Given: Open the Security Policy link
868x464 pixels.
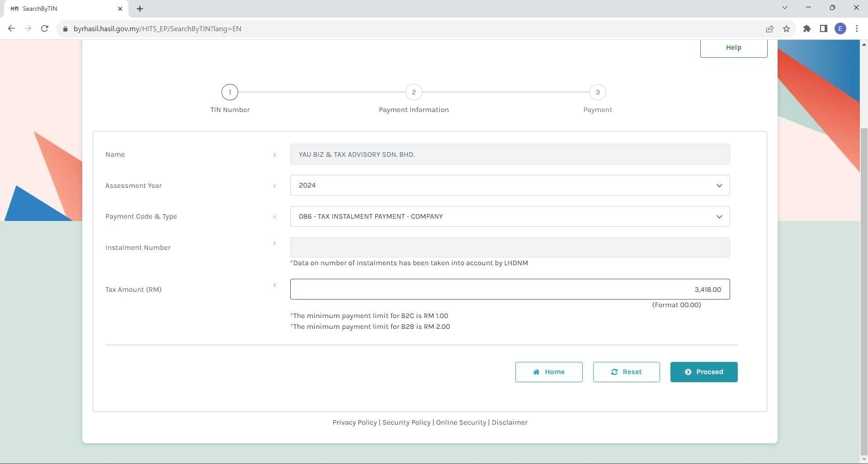Looking at the screenshot, I should click(406, 422).
